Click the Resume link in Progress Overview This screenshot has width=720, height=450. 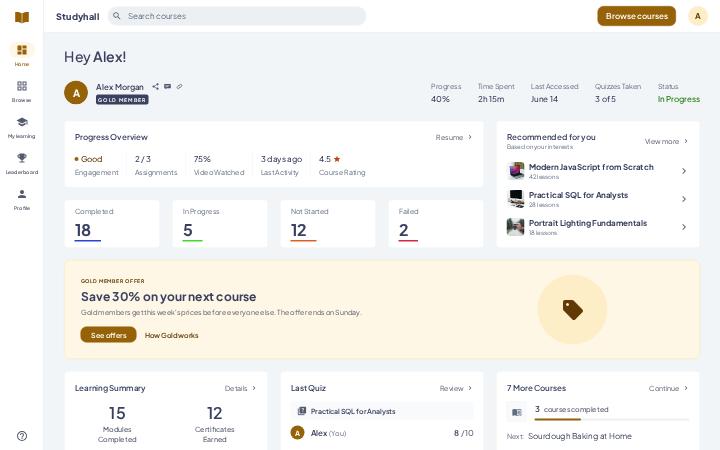pos(449,137)
